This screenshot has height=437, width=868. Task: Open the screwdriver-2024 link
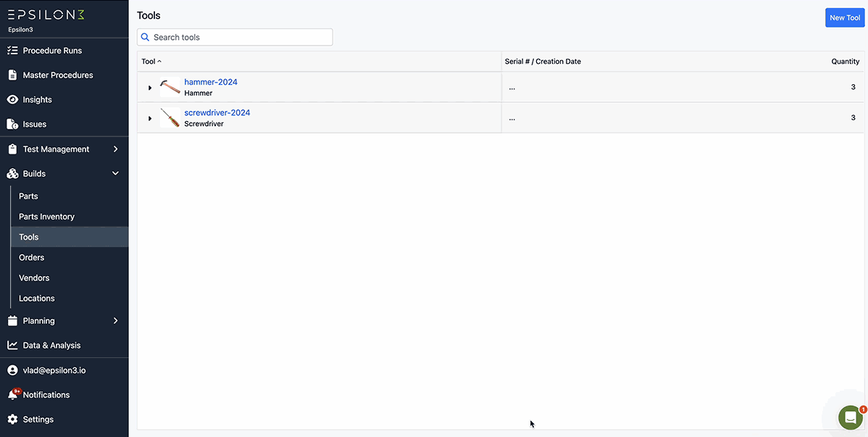point(217,112)
